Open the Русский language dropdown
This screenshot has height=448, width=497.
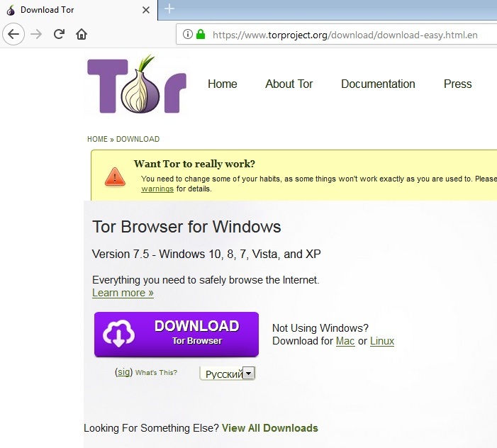[x=228, y=374]
